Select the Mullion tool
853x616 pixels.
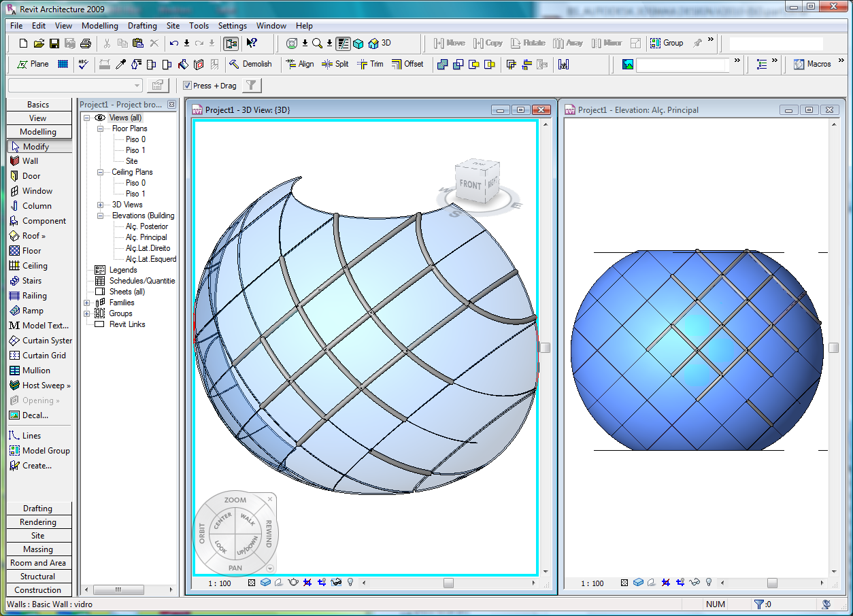pyautogui.click(x=35, y=371)
